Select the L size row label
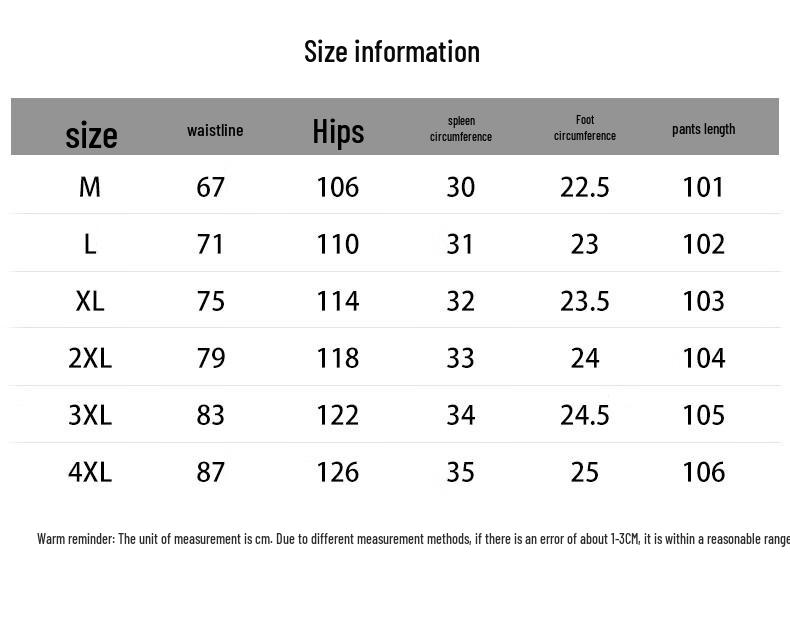The image size is (790, 623). click(90, 244)
